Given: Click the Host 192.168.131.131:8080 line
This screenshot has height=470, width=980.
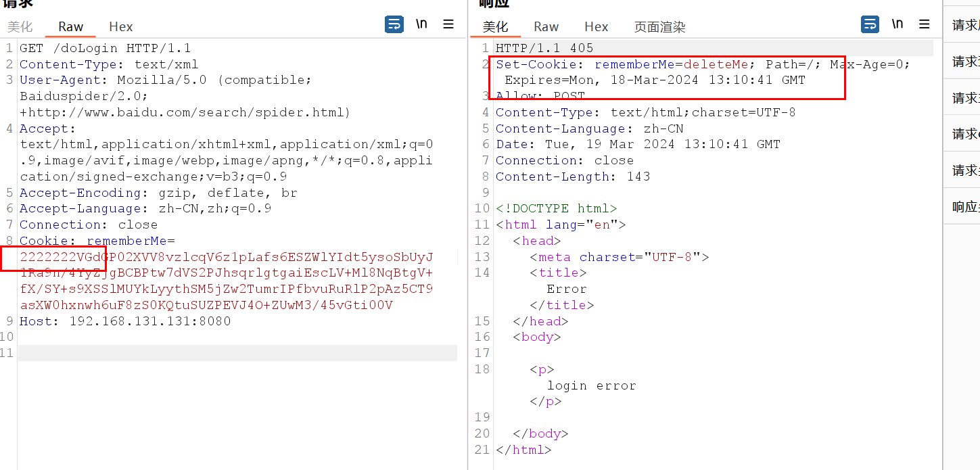Looking at the screenshot, I should [125, 321].
